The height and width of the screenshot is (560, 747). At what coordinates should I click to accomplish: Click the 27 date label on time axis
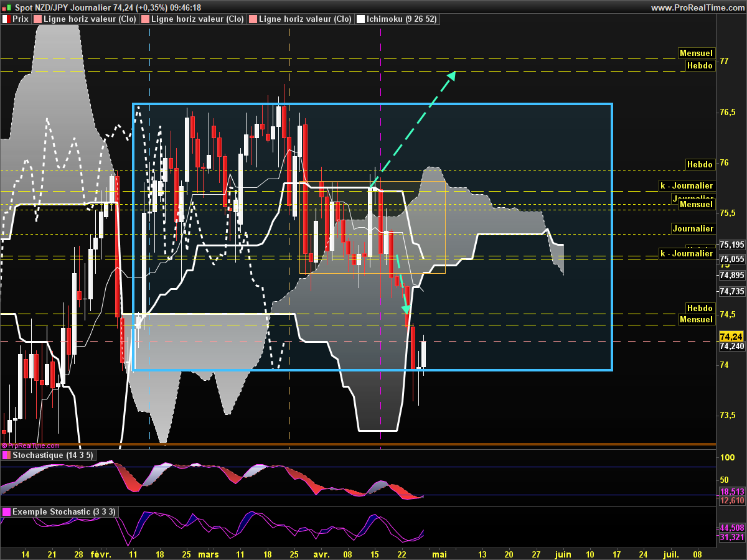tap(536, 554)
